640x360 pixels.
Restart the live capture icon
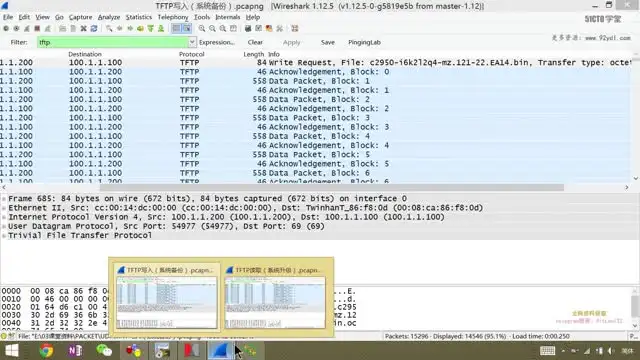tap(48, 29)
